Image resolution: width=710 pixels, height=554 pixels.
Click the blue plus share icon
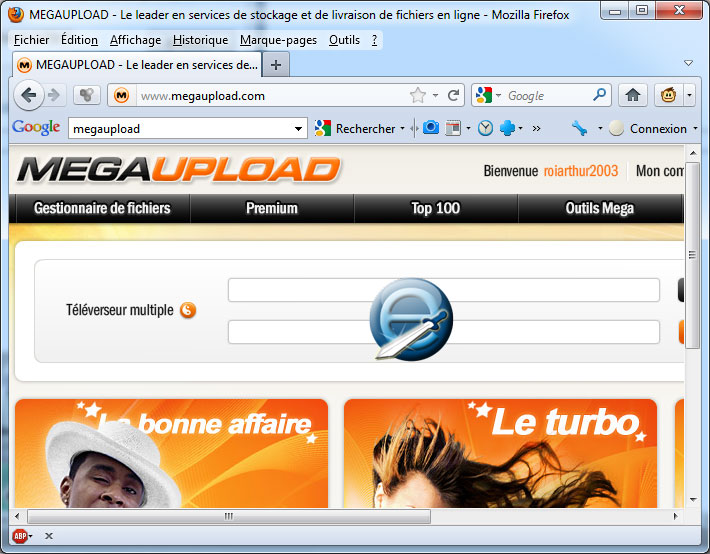(x=507, y=128)
